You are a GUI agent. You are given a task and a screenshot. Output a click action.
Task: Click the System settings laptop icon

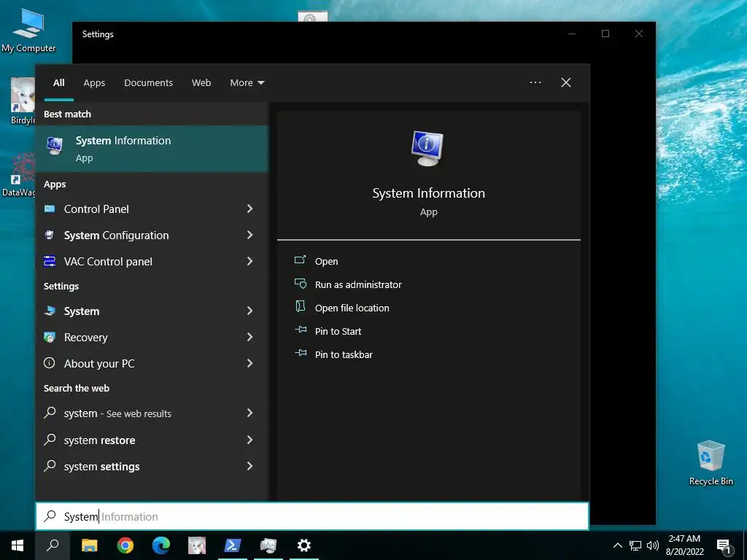coord(50,311)
